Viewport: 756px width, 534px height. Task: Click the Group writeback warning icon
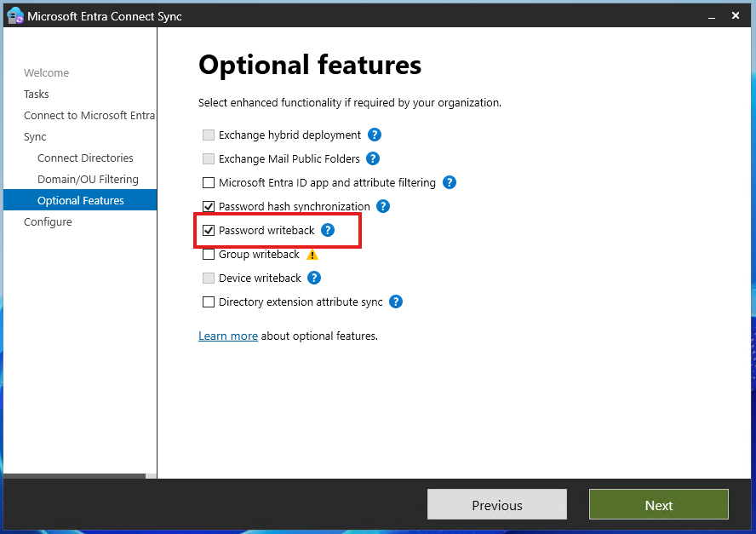coord(312,254)
